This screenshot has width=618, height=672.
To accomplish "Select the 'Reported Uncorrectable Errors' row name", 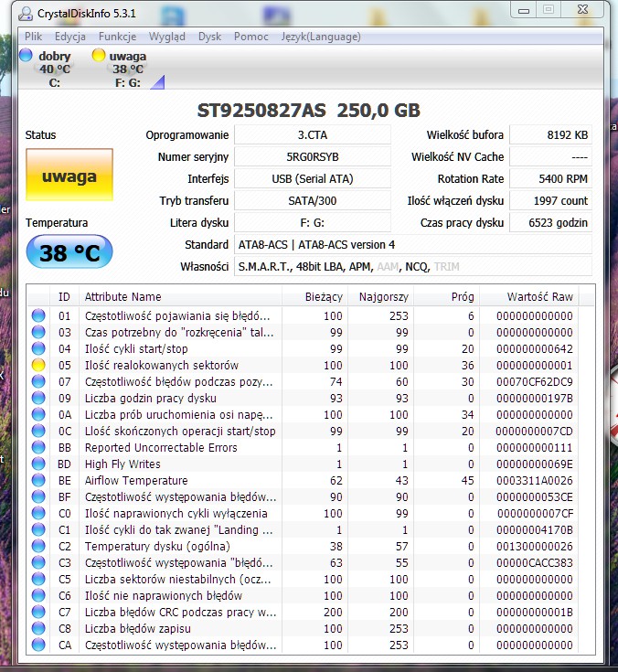I will (x=161, y=447).
